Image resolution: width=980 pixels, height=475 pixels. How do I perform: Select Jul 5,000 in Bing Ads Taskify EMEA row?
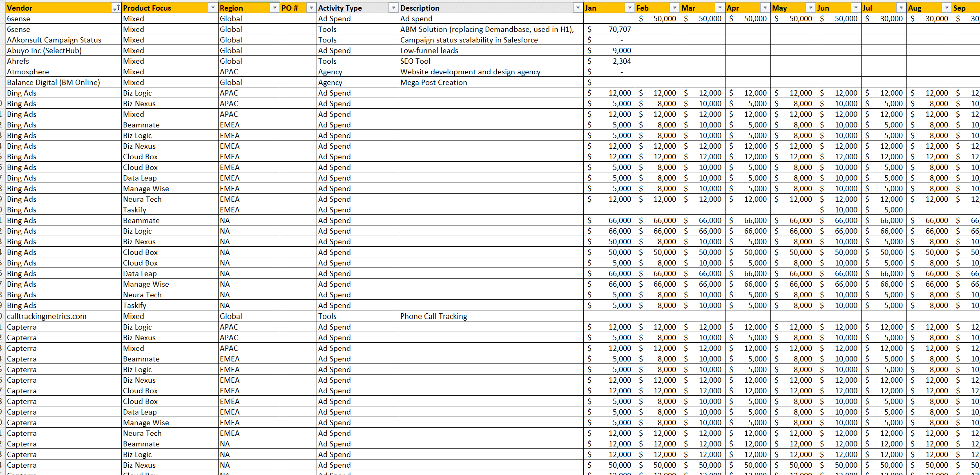click(x=884, y=210)
